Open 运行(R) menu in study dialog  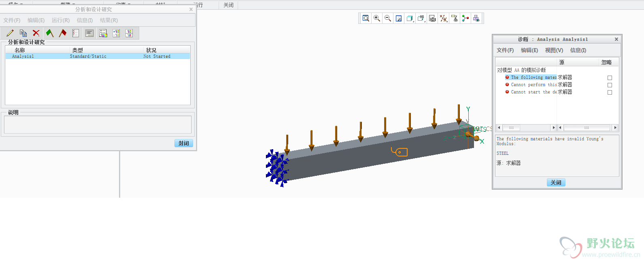[61, 20]
